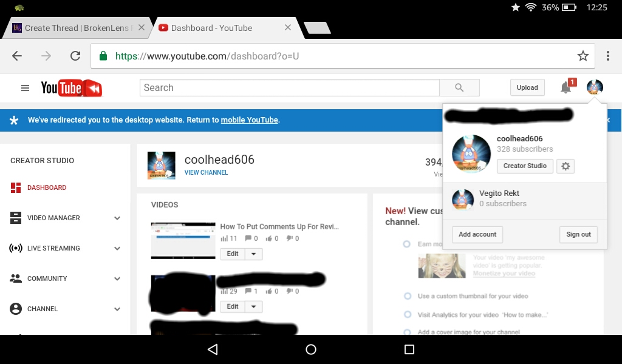Tap the Android home button
The width and height of the screenshot is (622, 364).
[311, 349]
